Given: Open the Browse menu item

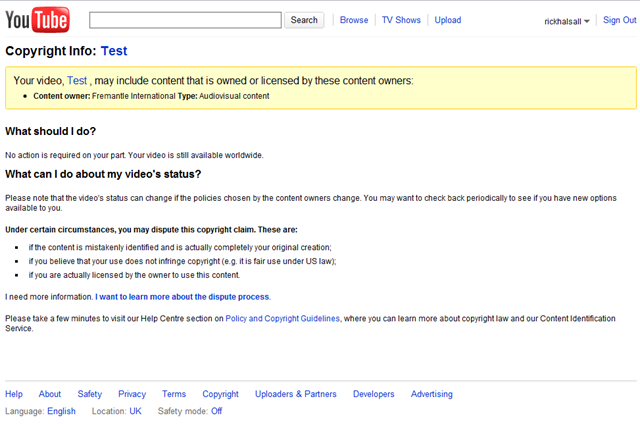Looking at the screenshot, I should point(354,20).
